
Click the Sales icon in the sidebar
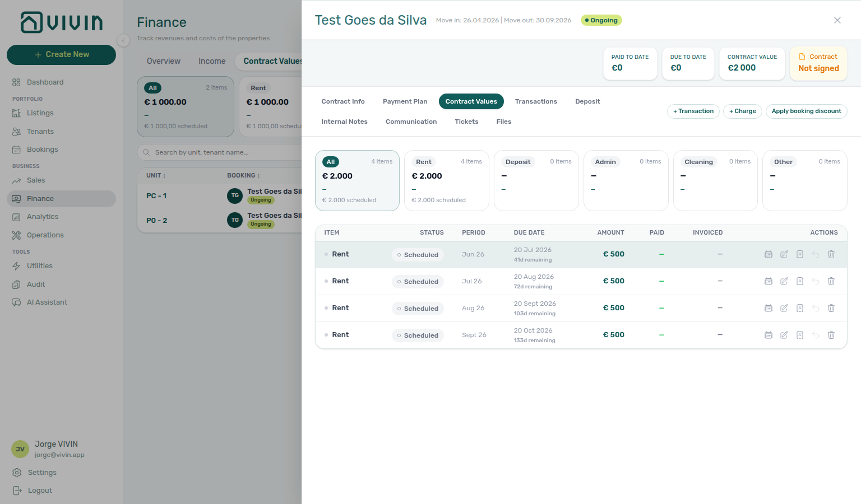16,180
